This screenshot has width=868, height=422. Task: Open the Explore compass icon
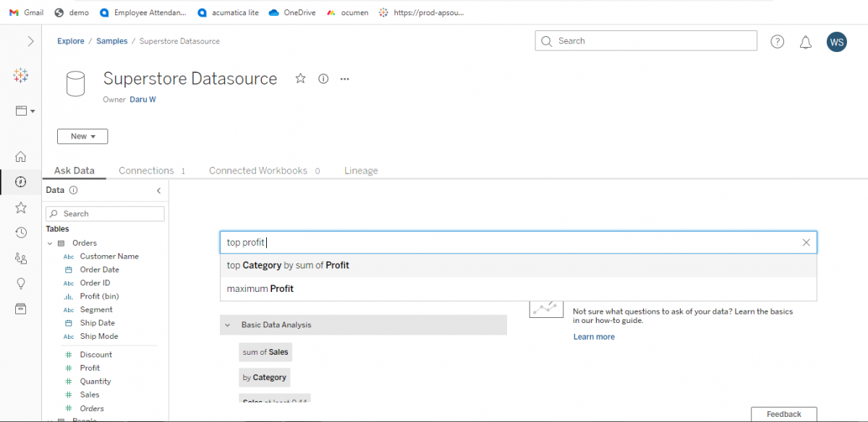tap(20, 181)
